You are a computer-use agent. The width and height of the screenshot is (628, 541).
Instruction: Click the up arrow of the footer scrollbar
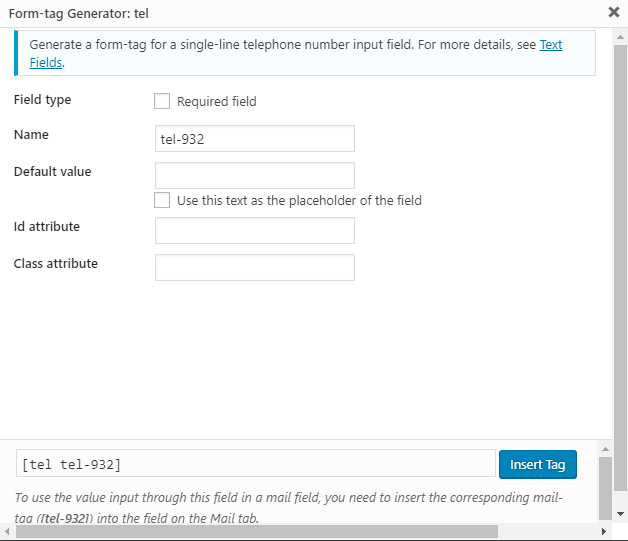605,449
